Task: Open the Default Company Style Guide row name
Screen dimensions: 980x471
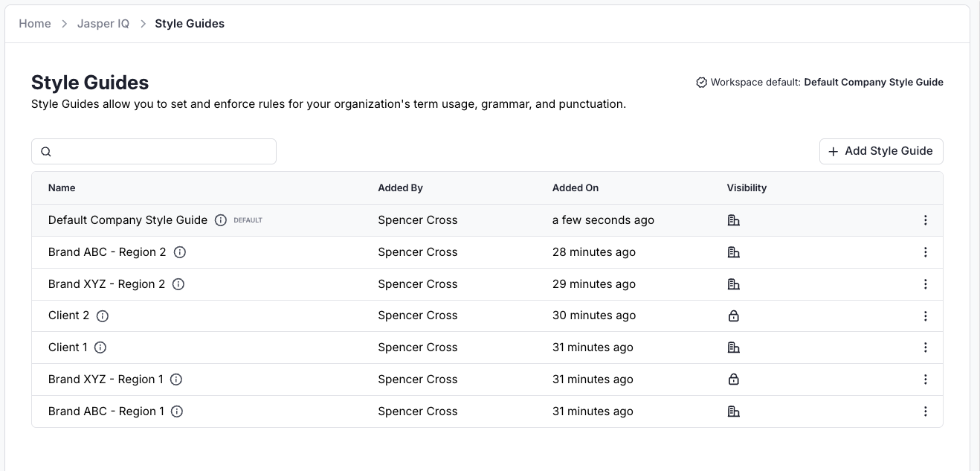Action: pyautogui.click(x=128, y=220)
